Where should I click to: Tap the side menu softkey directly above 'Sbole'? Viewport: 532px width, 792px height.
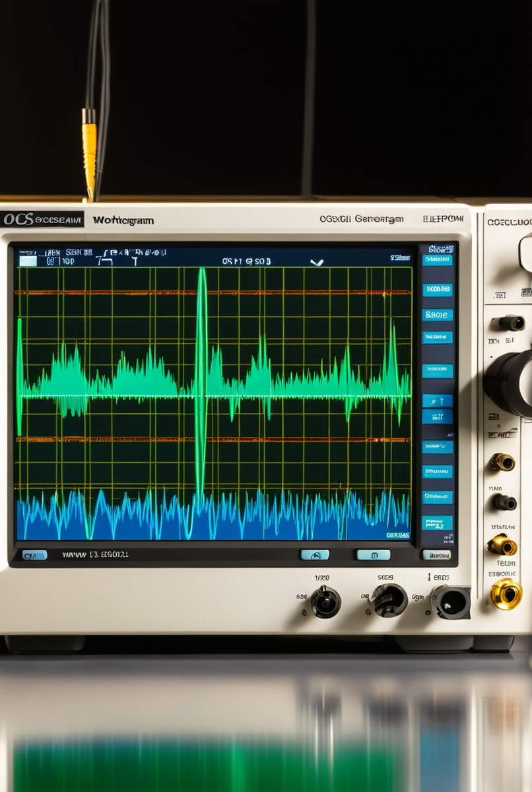click(438, 290)
